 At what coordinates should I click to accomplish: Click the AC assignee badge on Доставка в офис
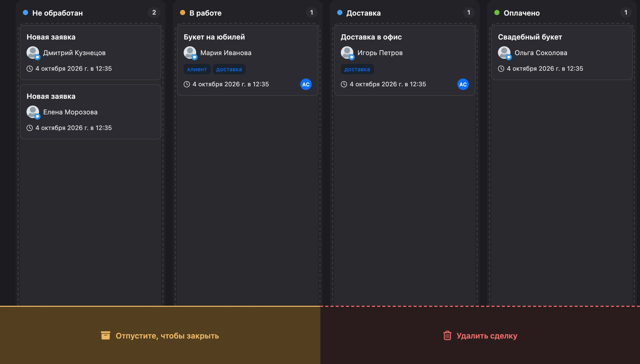point(463,84)
